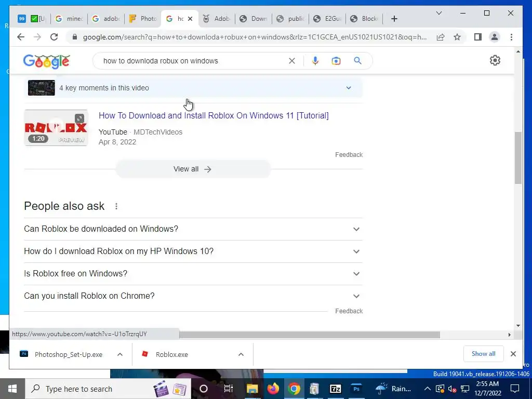
Task: Click the share page icon in address bar
Action: click(441, 37)
